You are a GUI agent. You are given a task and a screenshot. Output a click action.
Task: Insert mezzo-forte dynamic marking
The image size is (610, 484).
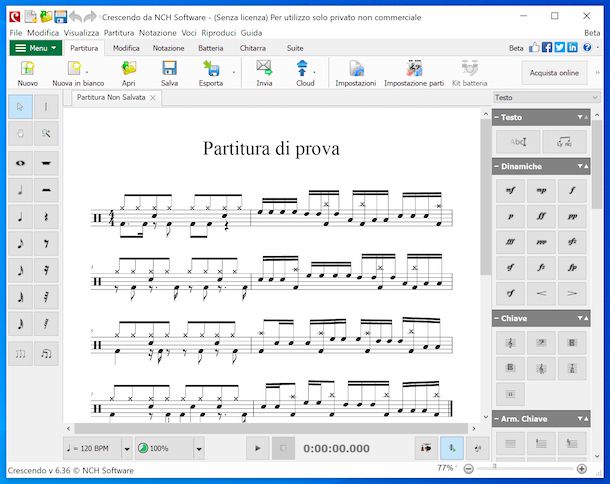click(510, 190)
